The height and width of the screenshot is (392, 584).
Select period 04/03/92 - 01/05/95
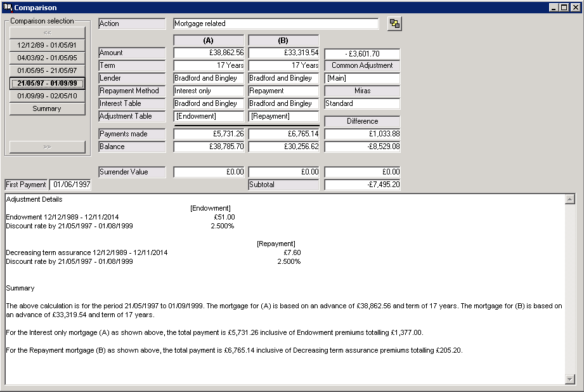pos(47,58)
